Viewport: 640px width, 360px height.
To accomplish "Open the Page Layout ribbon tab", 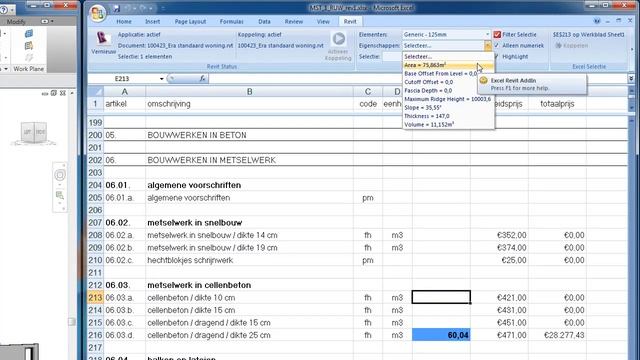I will coord(190,22).
